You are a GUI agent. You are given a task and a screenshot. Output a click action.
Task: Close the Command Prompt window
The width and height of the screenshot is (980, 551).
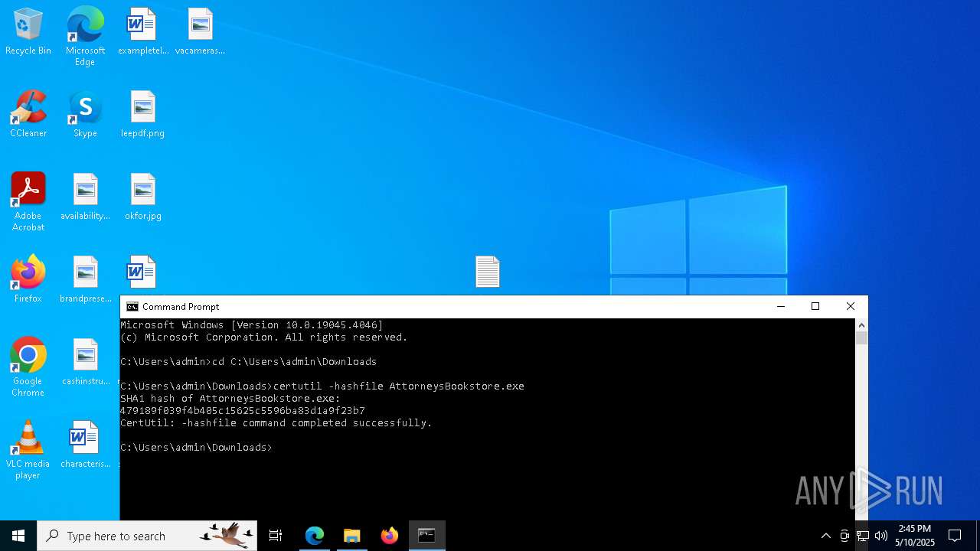(x=851, y=307)
